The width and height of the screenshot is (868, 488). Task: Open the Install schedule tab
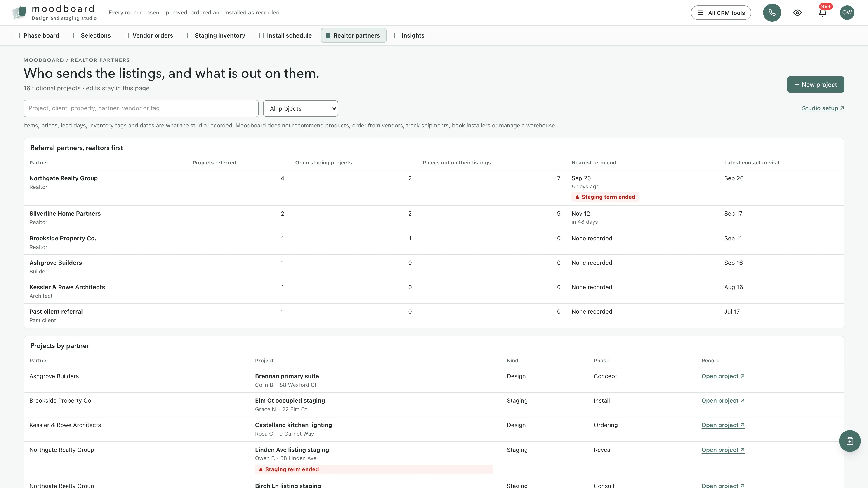(x=285, y=35)
